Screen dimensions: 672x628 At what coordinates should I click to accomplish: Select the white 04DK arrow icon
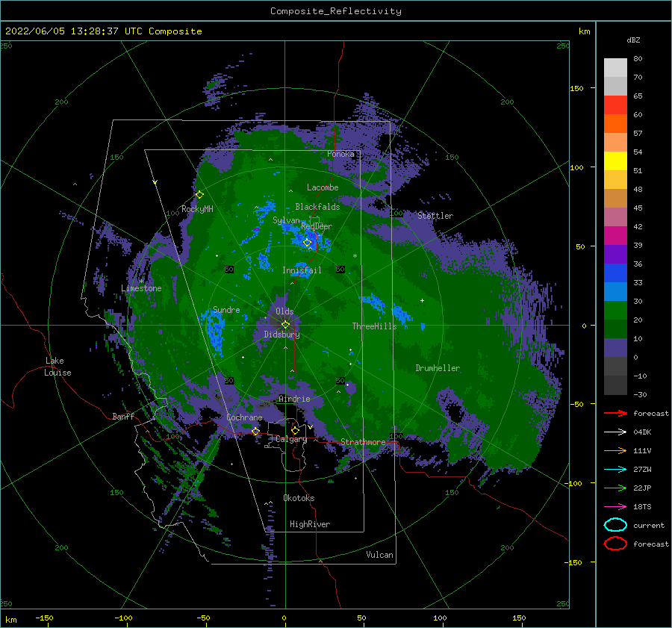click(615, 432)
